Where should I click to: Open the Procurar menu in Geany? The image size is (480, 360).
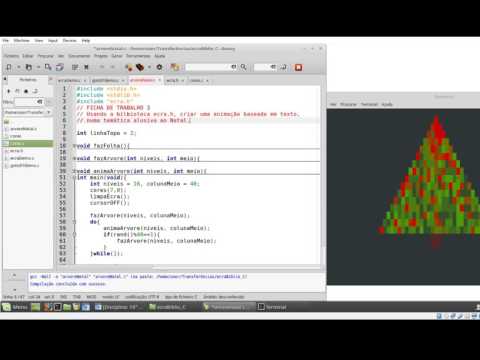pyautogui.click(x=45, y=56)
